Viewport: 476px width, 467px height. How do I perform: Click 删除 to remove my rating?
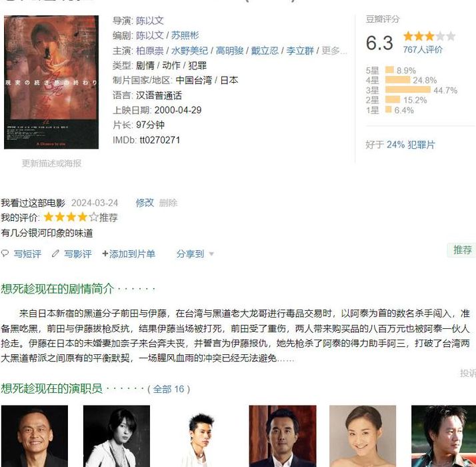pyautogui.click(x=168, y=203)
